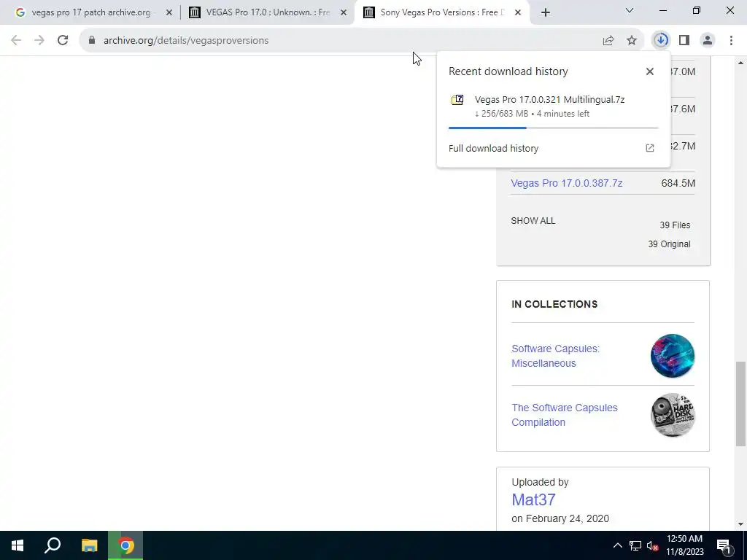Close the Recent download history popup
The height and width of the screenshot is (560, 747).
[x=650, y=71]
